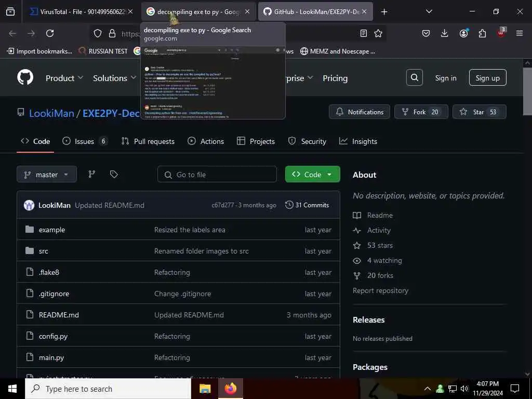This screenshot has height=399, width=532.
Task: Expand the Solutions menu
Action: point(115,78)
